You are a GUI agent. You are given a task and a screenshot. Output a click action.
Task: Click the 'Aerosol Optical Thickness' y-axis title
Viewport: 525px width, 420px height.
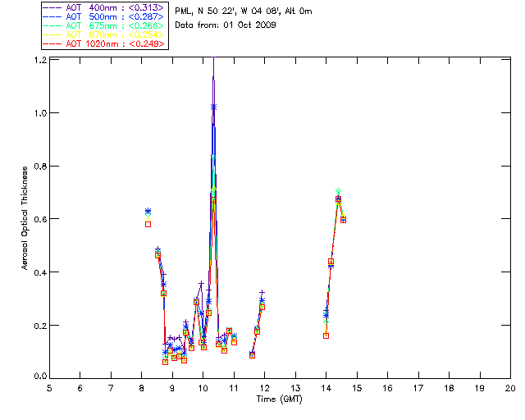[26, 218]
